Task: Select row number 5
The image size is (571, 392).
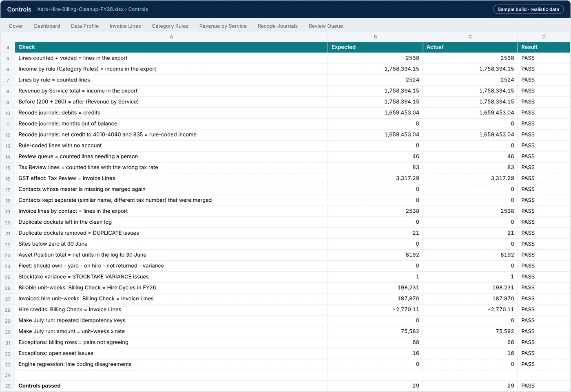Action: [x=8, y=58]
